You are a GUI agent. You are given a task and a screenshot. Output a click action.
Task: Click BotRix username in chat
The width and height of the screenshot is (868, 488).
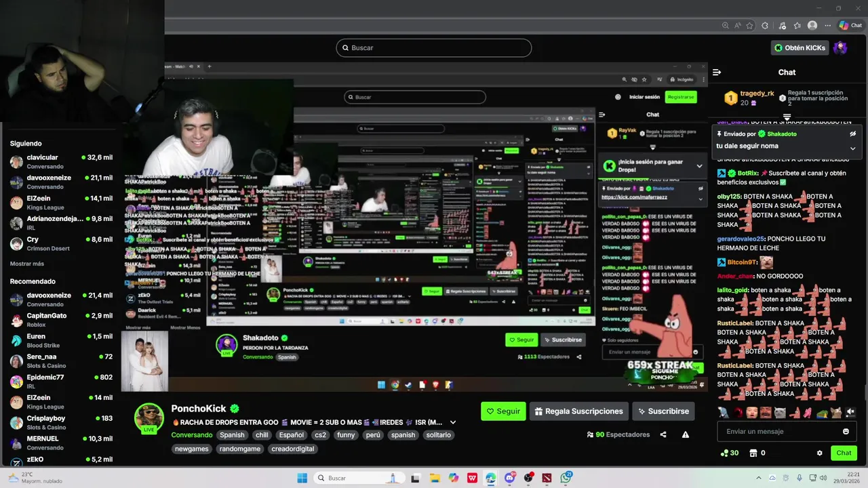[748, 173]
